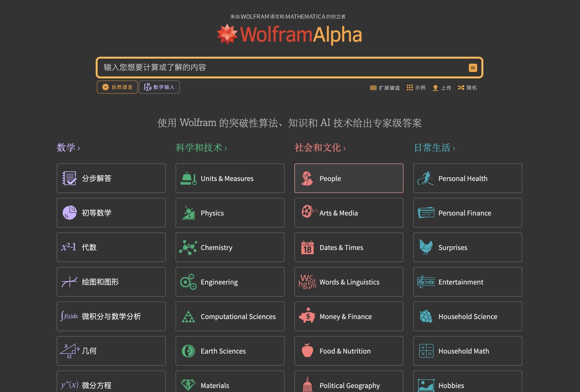Click the Physics incline icon

point(188,213)
